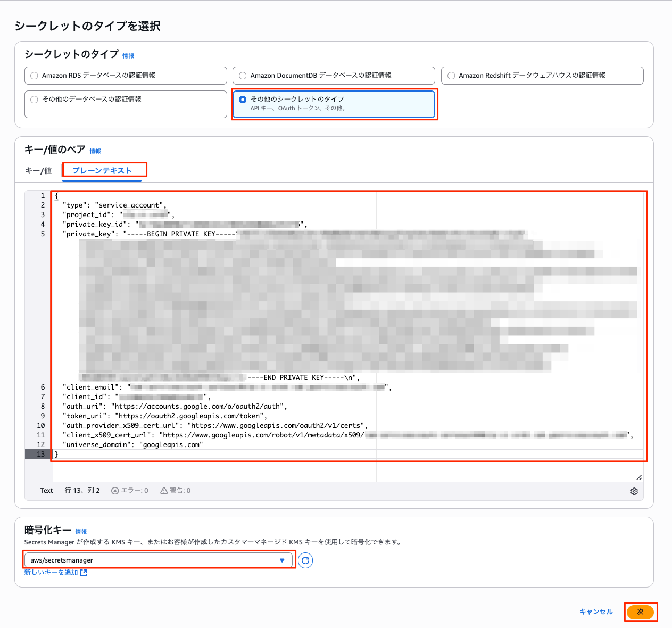Click the editor resize handle at bottom-right corner
This screenshot has width=672, height=628.
tap(638, 477)
